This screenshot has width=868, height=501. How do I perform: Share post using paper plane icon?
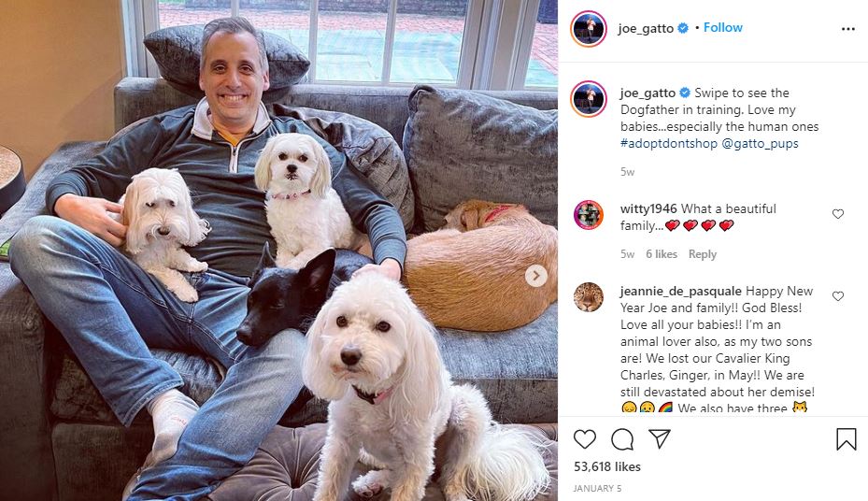click(x=660, y=438)
